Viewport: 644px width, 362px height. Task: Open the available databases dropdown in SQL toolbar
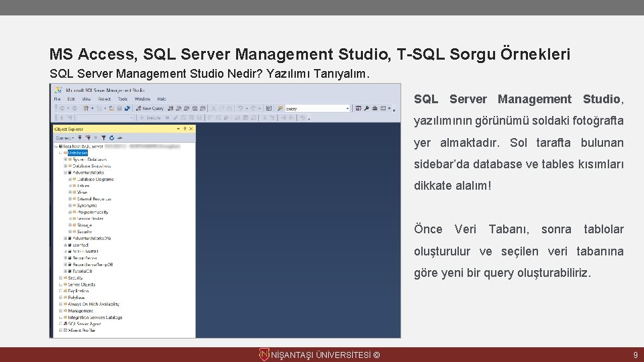pos(131,118)
